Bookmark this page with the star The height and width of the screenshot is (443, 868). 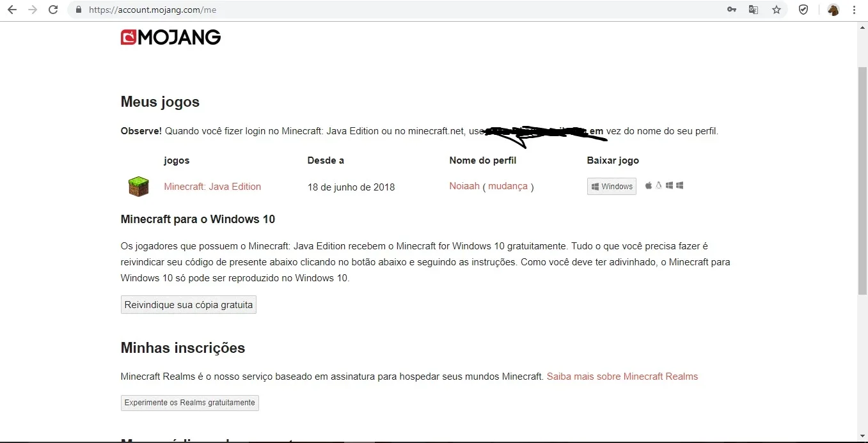pyautogui.click(x=776, y=10)
